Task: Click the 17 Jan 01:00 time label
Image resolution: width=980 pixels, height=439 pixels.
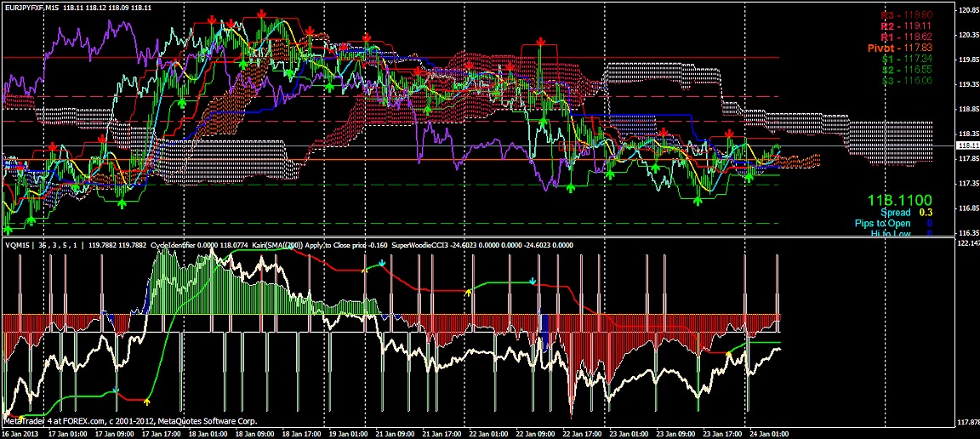Action: (x=68, y=433)
